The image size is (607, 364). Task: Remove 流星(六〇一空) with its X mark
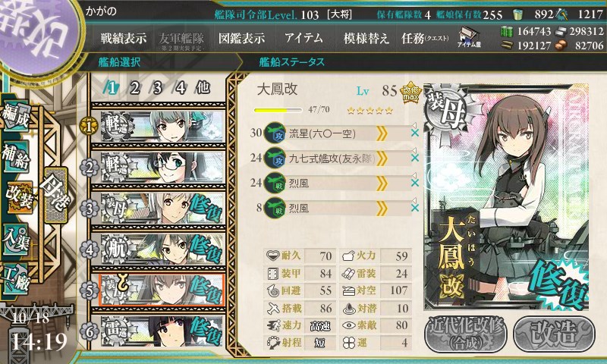point(415,133)
